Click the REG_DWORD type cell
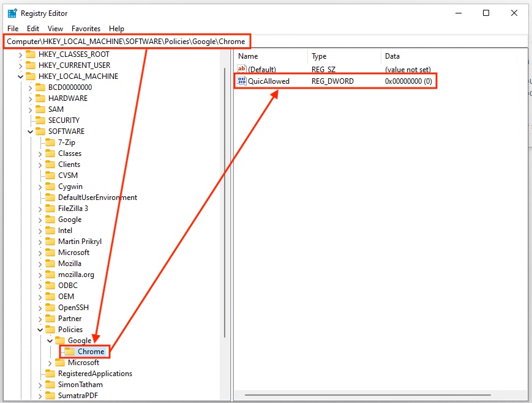The width and height of the screenshot is (532, 403). pos(332,81)
